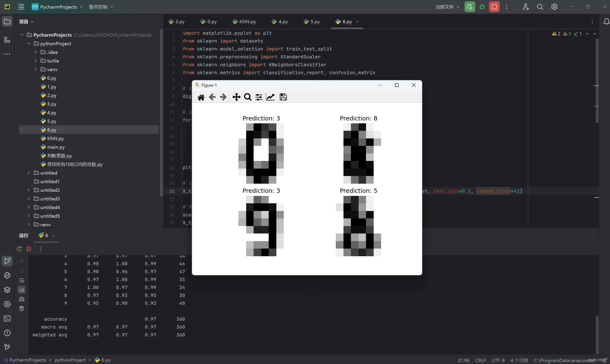Open the main menu hamburger
This screenshot has width=610, height=364.
tap(21, 7)
